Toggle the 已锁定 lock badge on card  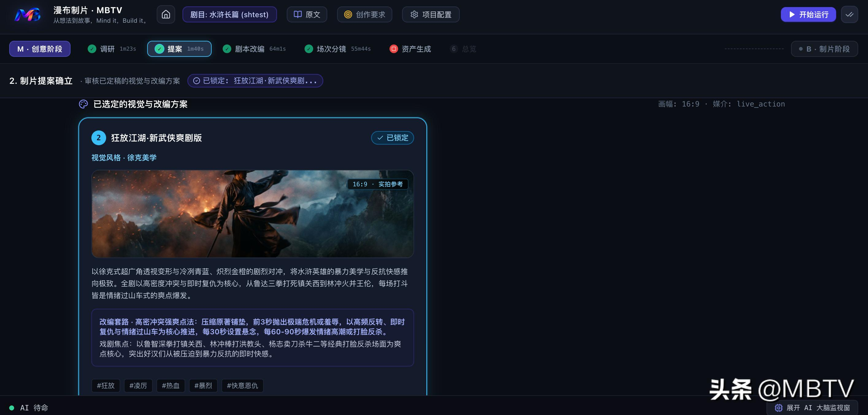click(x=393, y=138)
